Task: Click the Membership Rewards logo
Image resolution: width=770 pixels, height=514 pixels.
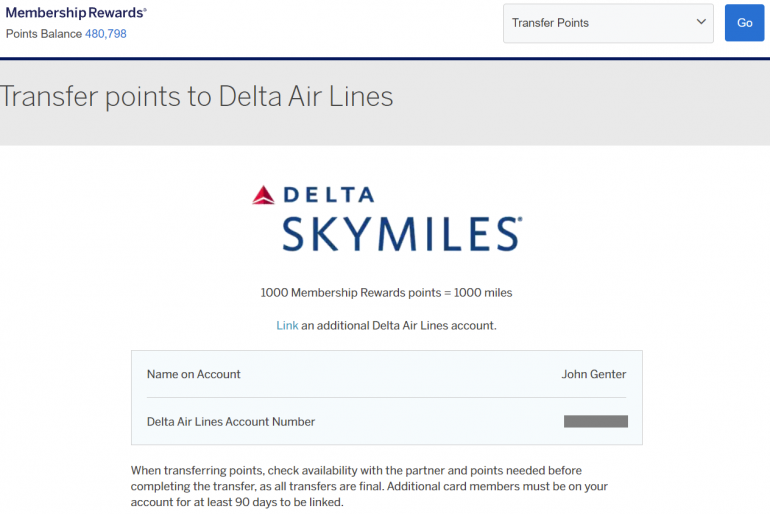Action: 76,13
